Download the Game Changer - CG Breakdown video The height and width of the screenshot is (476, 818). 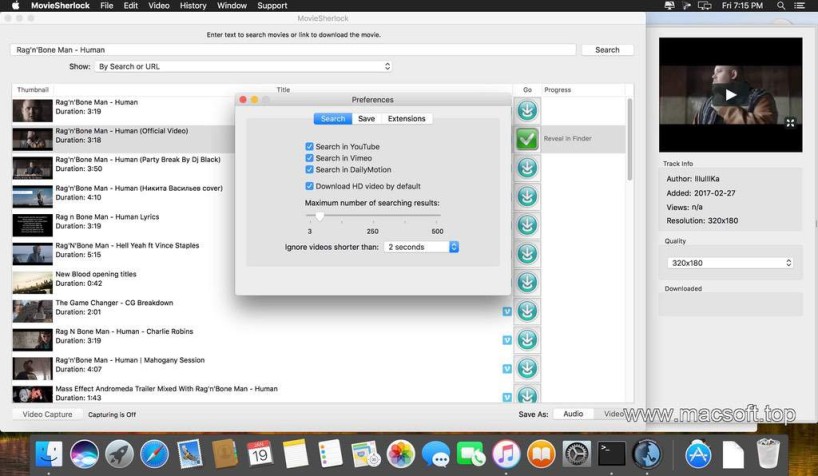(527, 311)
